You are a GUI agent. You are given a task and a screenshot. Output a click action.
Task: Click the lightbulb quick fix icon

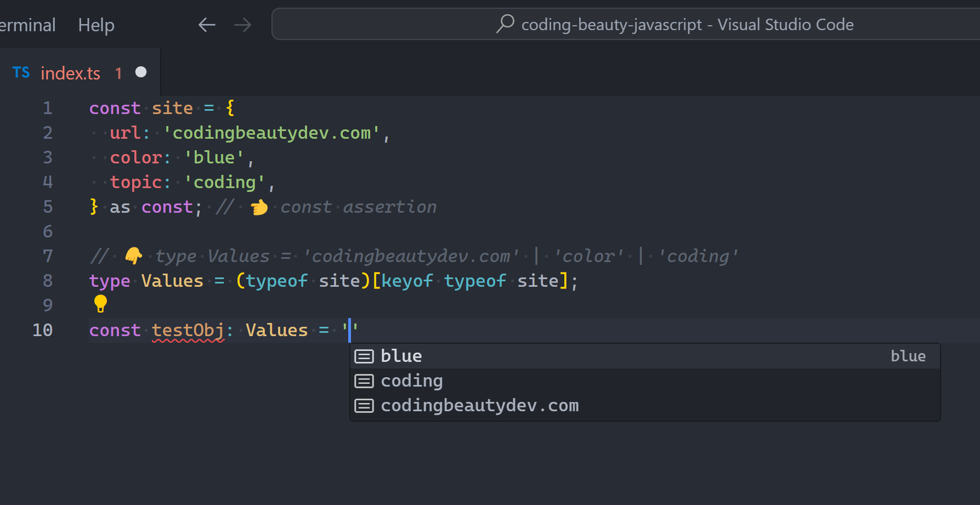click(x=100, y=304)
